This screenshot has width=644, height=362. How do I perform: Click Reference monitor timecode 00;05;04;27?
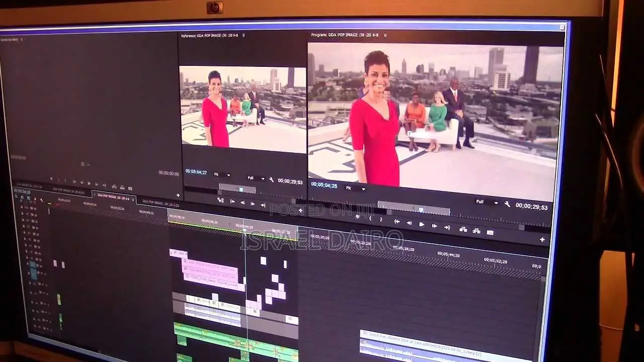coord(196,171)
